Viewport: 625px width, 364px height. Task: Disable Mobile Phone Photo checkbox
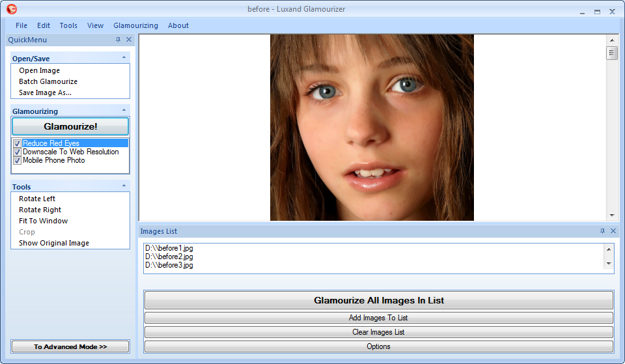click(18, 160)
